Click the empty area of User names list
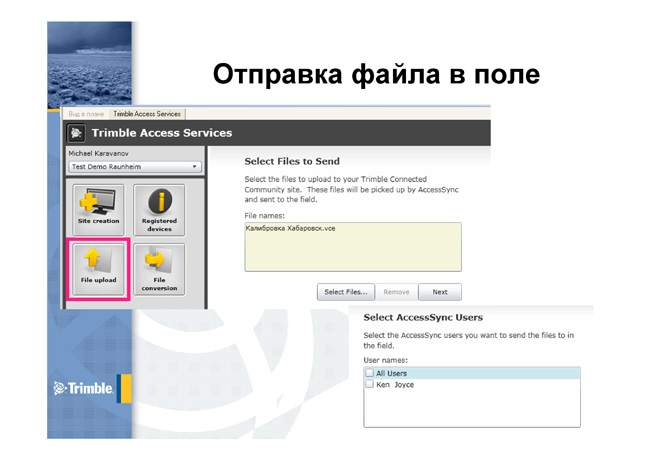 (472, 408)
